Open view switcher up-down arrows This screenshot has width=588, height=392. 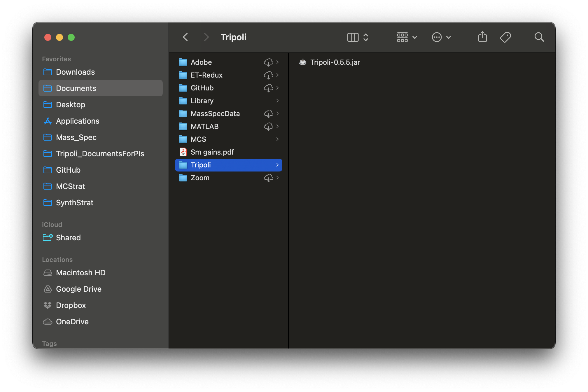[x=366, y=37]
